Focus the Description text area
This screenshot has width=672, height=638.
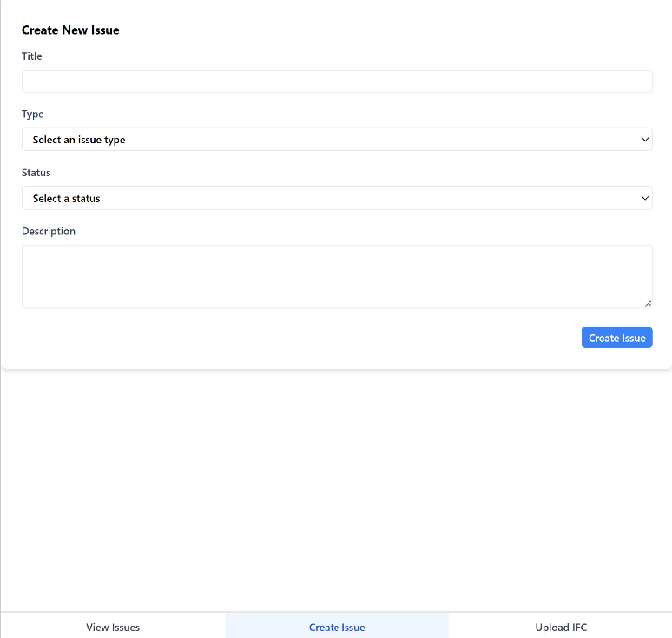coord(337,276)
